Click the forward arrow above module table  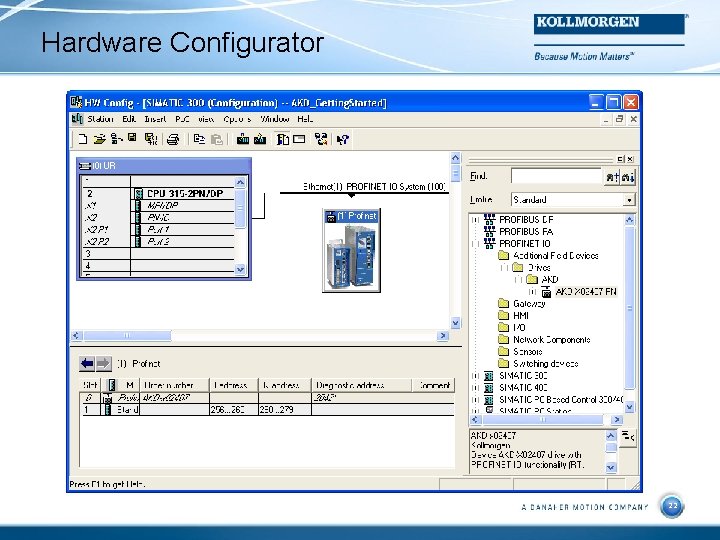103,364
